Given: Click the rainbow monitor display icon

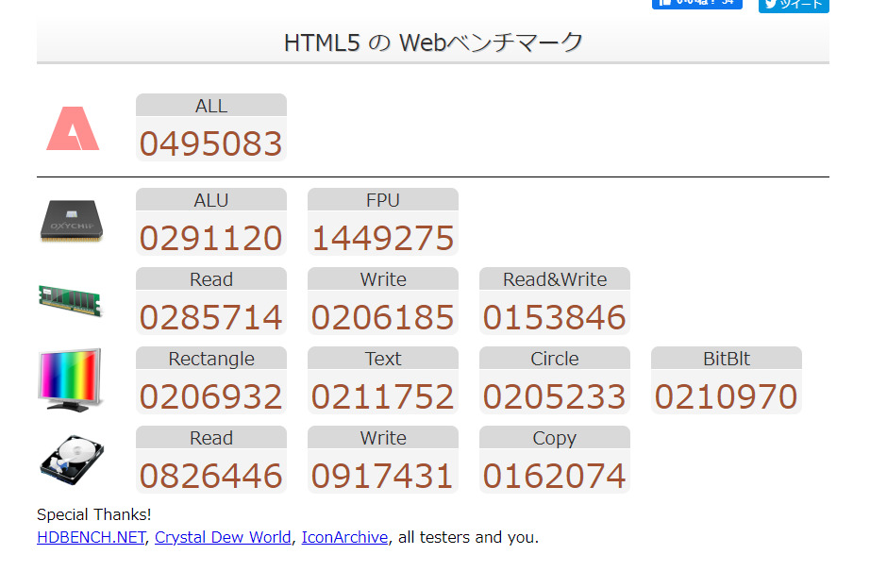Looking at the screenshot, I should tap(70, 378).
